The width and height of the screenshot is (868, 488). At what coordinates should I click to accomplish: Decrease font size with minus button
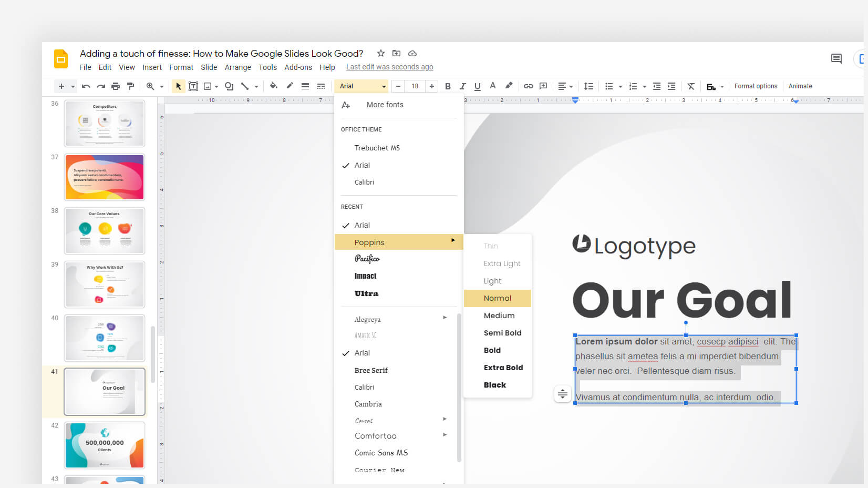(x=398, y=86)
